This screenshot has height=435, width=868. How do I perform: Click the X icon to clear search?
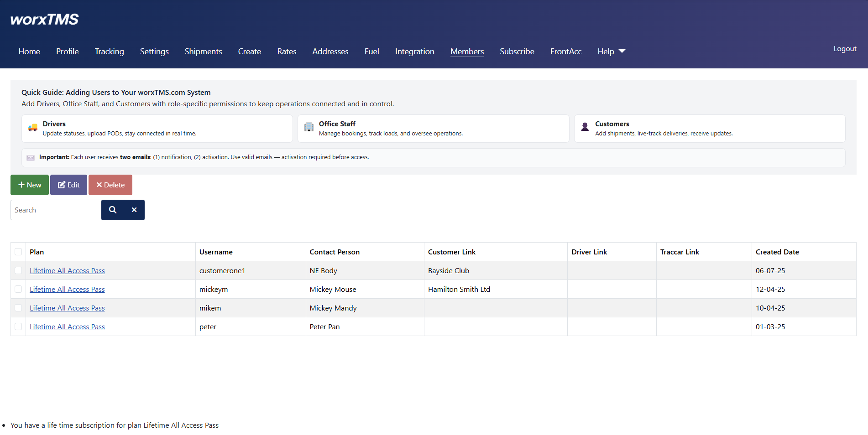(134, 210)
